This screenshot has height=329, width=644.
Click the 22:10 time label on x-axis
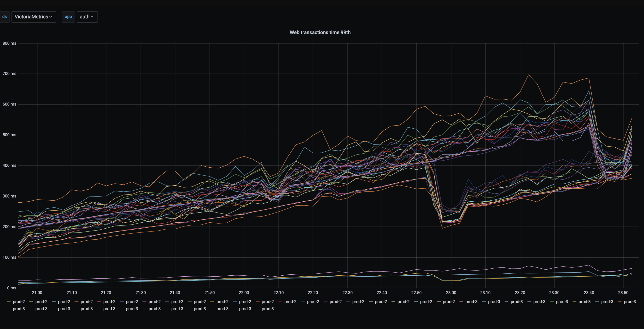tap(278, 292)
